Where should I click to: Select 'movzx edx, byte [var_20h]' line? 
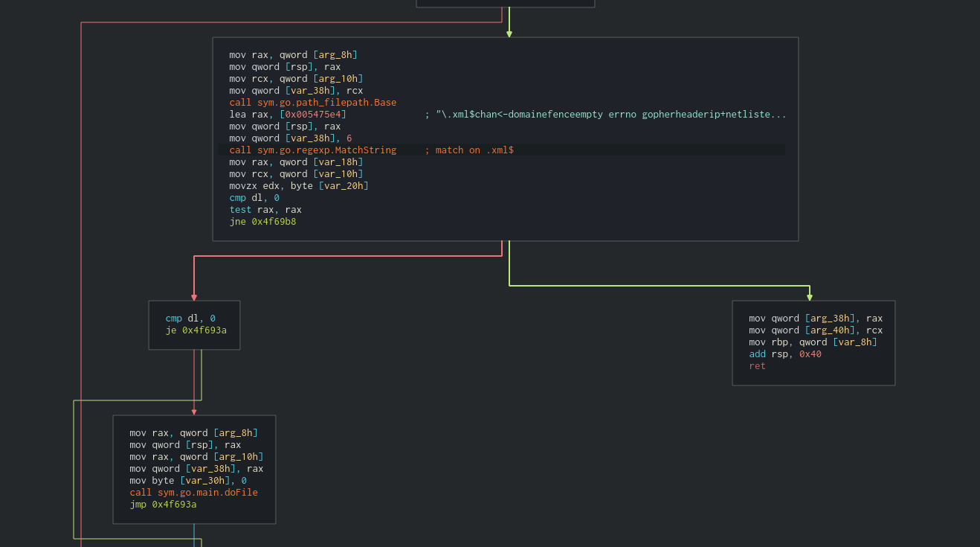coord(299,186)
